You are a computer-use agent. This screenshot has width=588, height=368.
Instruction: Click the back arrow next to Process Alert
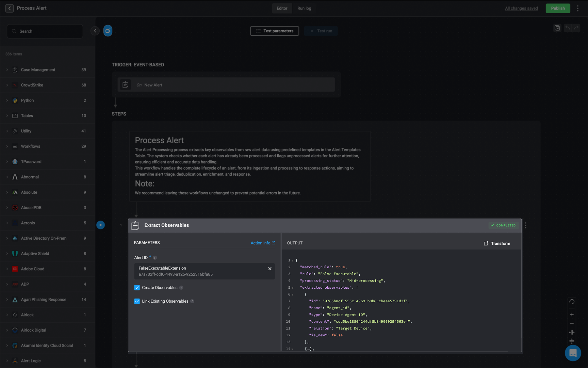pyautogui.click(x=10, y=8)
